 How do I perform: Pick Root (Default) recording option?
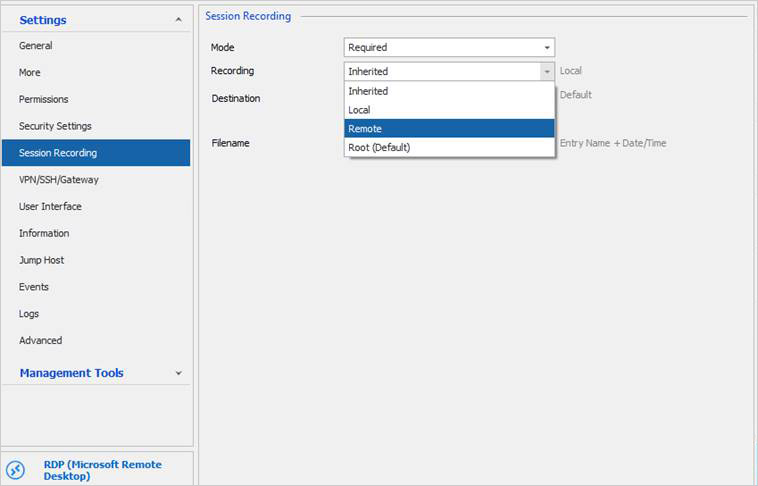pyautogui.click(x=449, y=147)
